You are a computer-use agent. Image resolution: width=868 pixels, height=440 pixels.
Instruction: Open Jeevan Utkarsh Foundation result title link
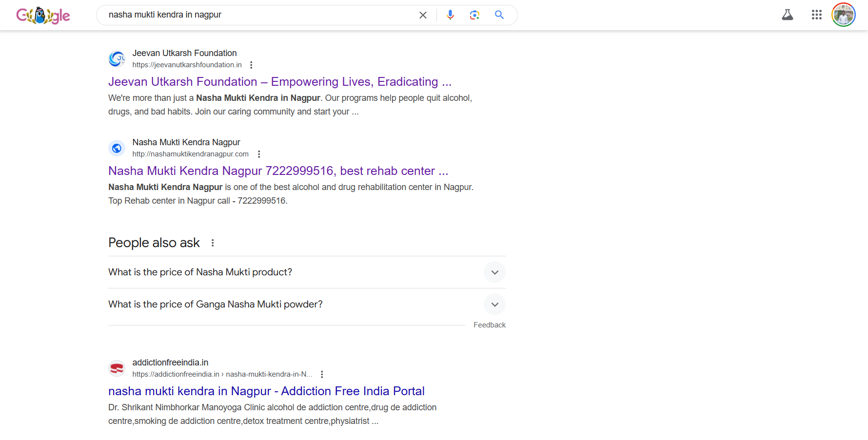(279, 82)
